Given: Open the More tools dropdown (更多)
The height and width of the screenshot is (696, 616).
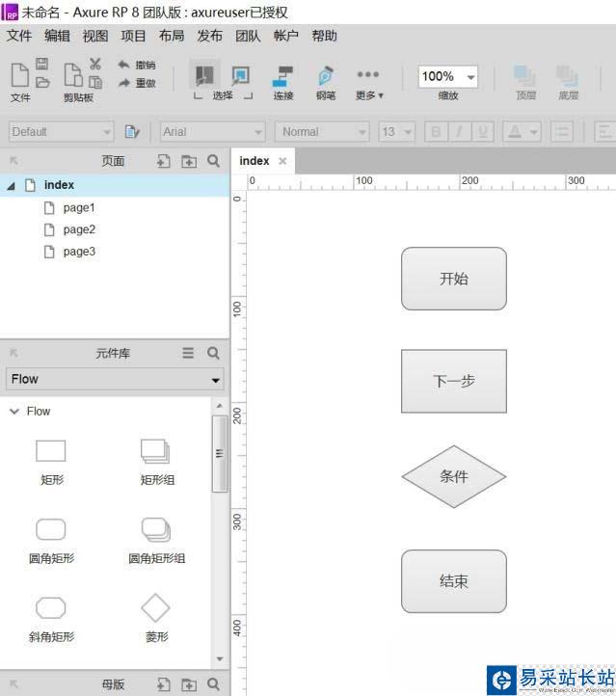Looking at the screenshot, I should 369,84.
